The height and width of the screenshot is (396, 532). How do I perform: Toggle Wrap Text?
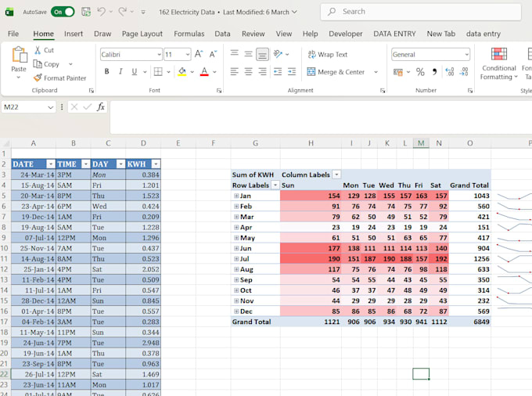(327, 55)
